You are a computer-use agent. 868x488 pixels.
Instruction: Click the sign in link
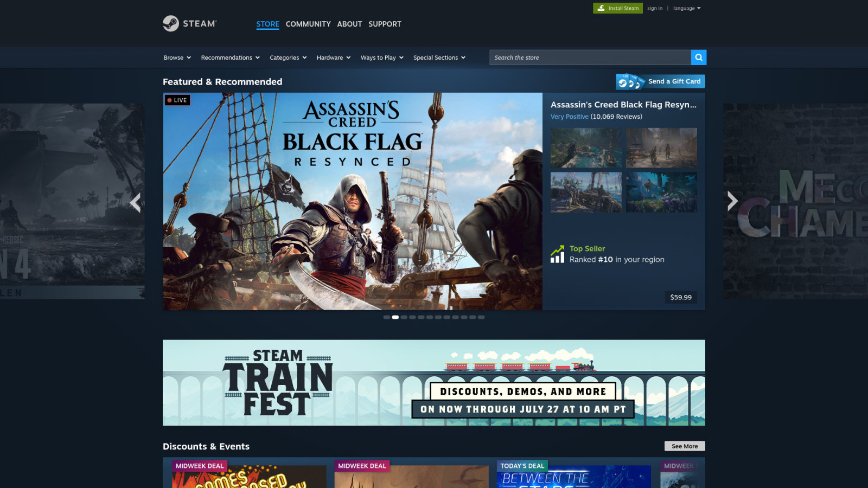click(x=655, y=8)
